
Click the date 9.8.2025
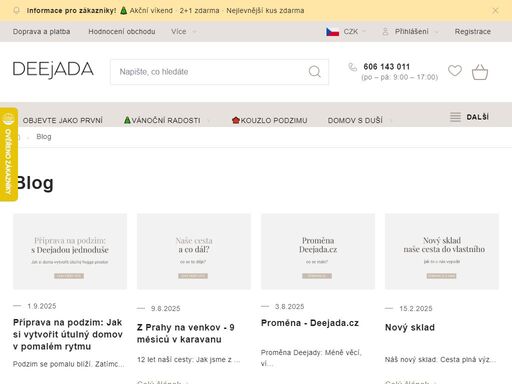pyautogui.click(x=165, y=308)
